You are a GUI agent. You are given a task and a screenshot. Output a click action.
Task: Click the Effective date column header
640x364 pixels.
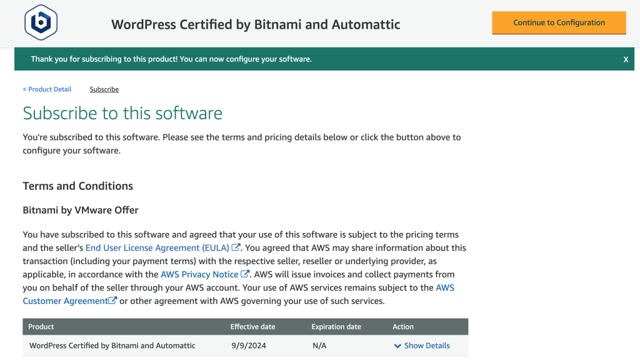[252, 327]
